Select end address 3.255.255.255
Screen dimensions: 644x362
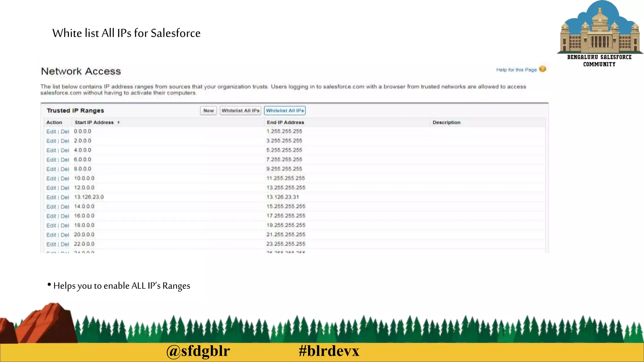point(284,141)
